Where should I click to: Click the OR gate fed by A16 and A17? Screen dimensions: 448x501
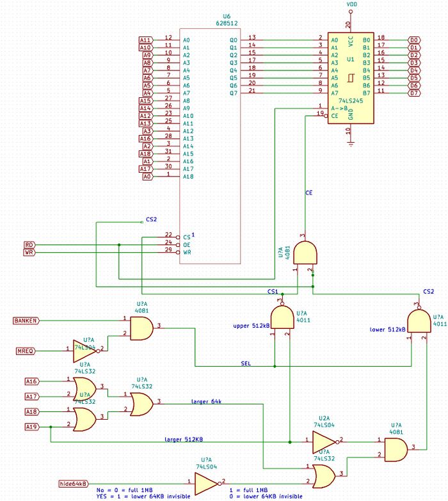click(84, 389)
